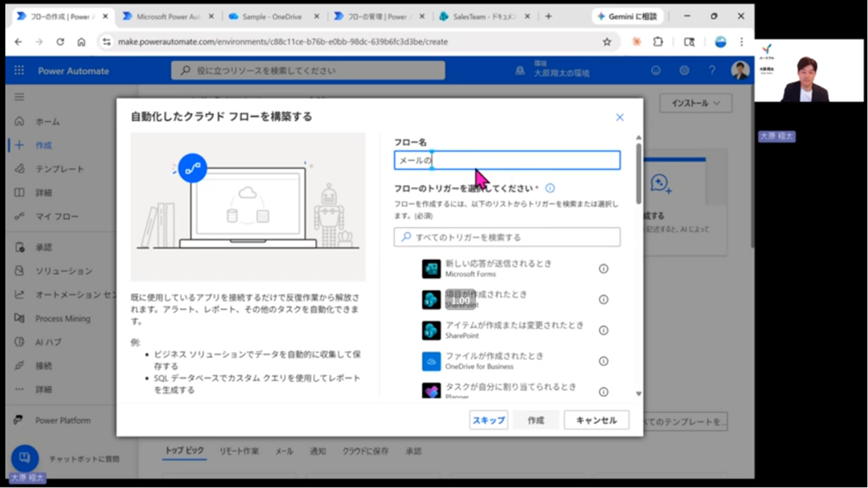
Task: Click the 接続 sidebar icon
Action: [19, 366]
